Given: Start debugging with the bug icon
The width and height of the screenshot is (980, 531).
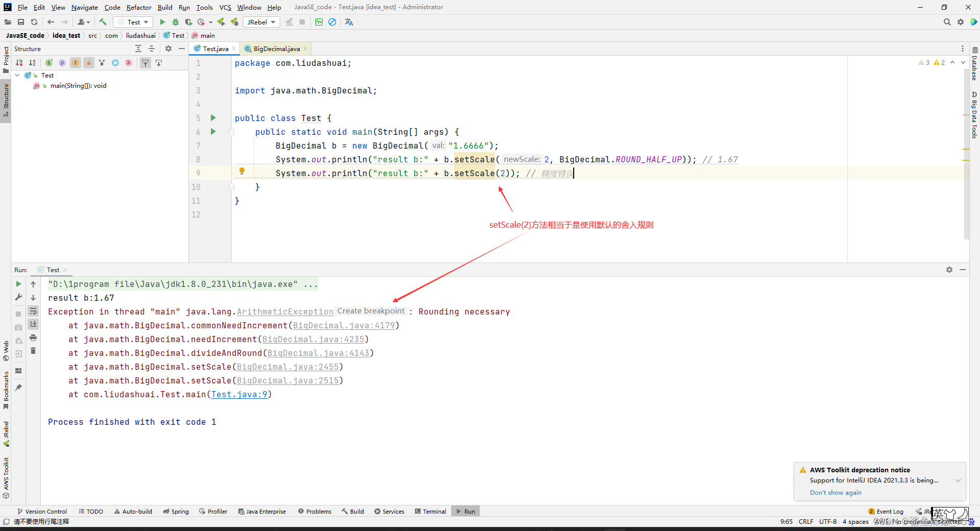Looking at the screenshot, I should point(176,22).
